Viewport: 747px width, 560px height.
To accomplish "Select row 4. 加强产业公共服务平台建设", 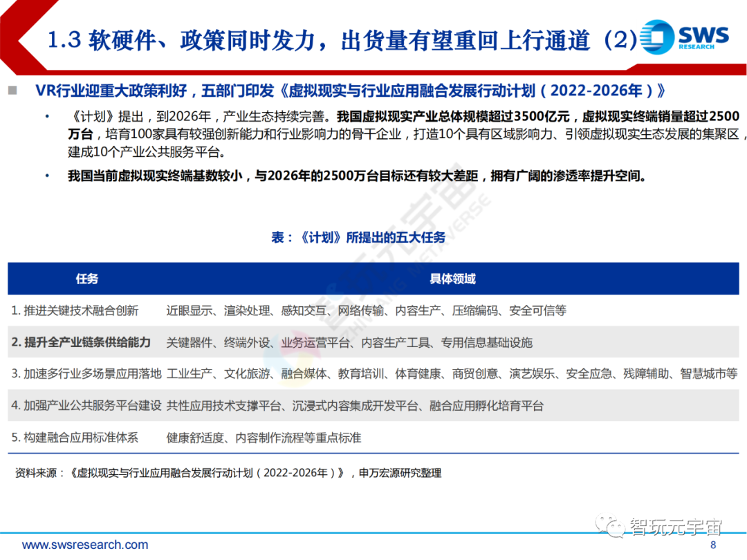I will coord(373,405).
